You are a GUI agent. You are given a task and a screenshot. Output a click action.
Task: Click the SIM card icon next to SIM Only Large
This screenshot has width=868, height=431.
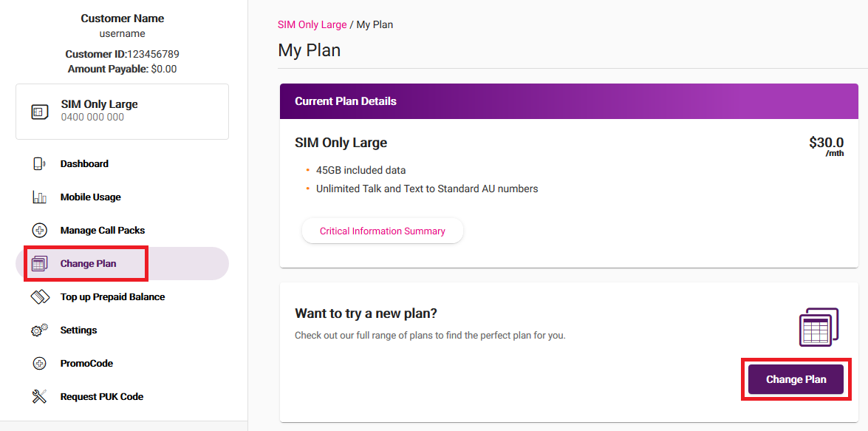[x=38, y=112]
